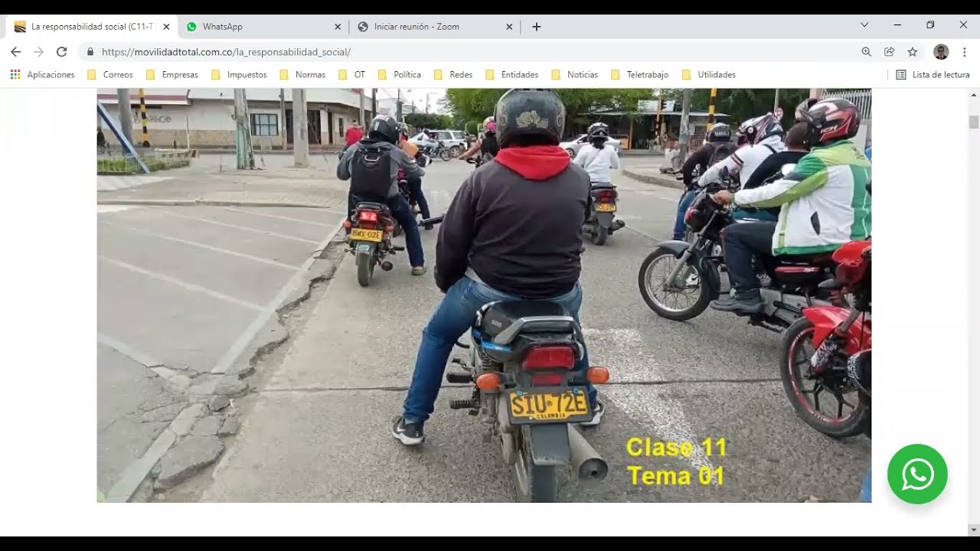980x551 pixels.
Task: Click the scrollbar down arrow
Action: 974,530
